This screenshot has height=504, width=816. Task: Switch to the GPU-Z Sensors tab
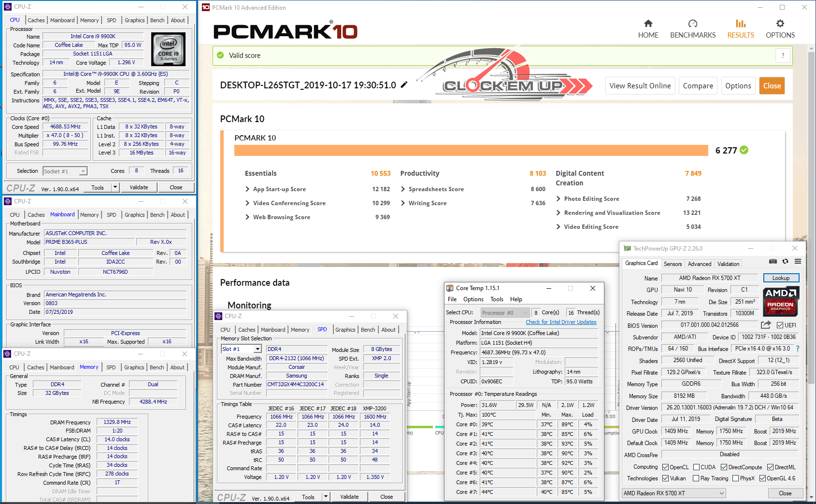[673, 264]
